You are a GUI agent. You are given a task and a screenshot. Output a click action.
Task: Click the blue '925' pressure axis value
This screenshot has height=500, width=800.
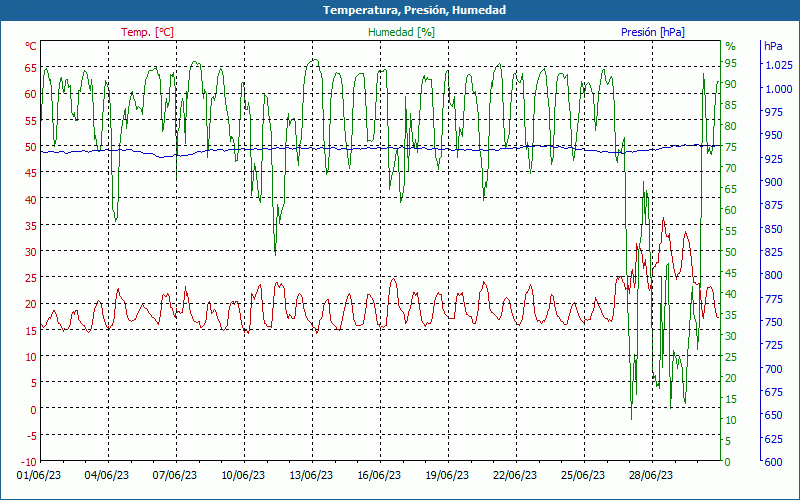(x=773, y=159)
